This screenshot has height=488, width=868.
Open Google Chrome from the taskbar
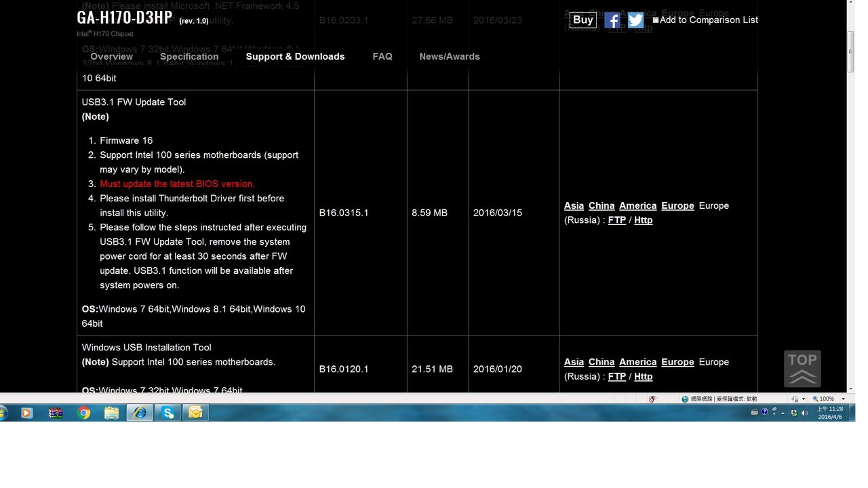pos(84,412)
